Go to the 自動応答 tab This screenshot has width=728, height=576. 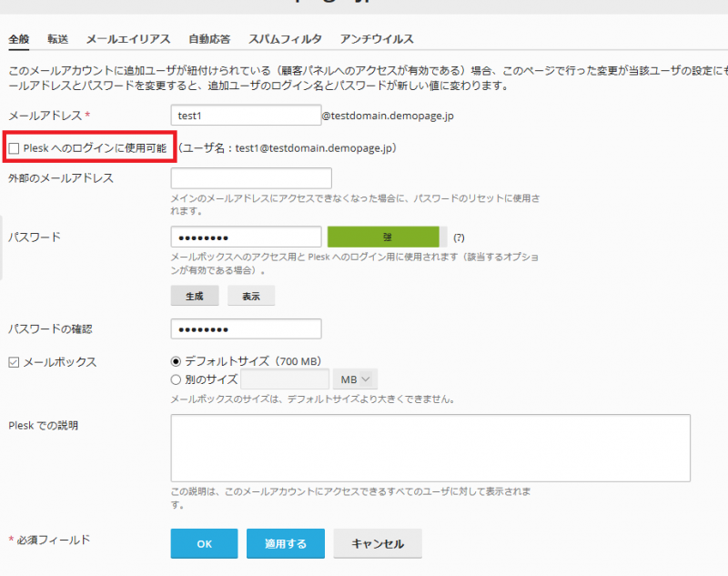click(209, 39)
